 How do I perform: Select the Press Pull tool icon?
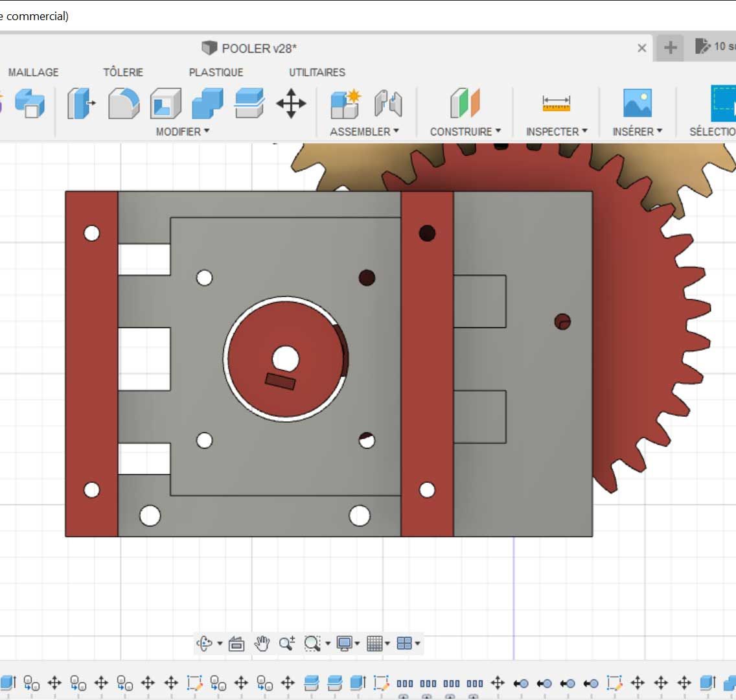[x=81, y=104]
